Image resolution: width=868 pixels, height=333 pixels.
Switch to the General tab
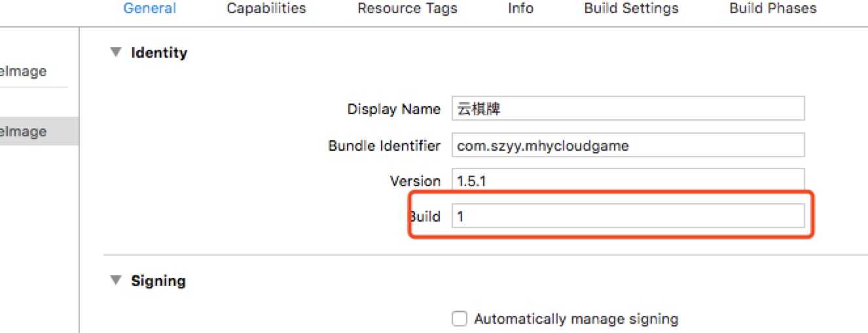coord(149,9)
